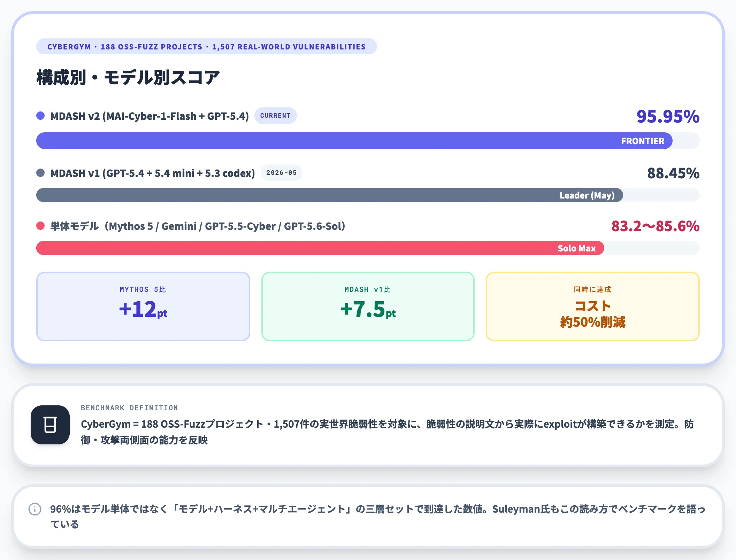Click the info circle icon beside the 96% note
This screenshot has height=560, width=736.
35,509
